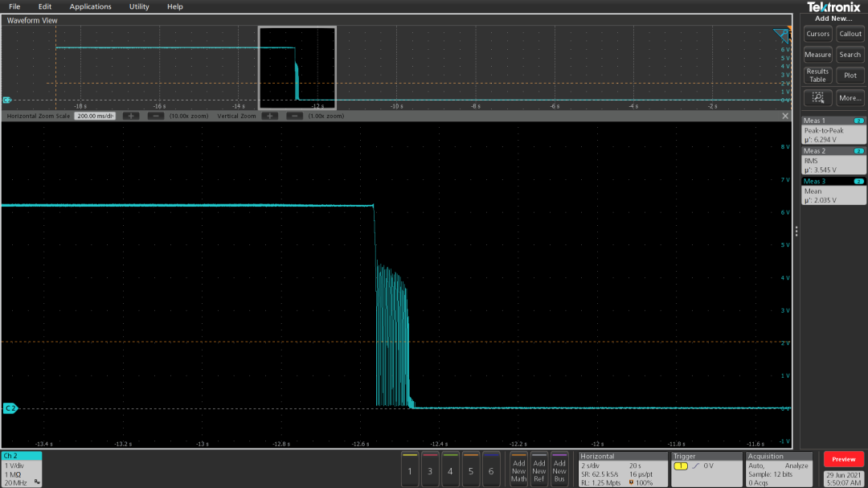The width and height of the screenshot is (868, 488).
Task: Expand the Meas 1 Peak-to-Peak badge
Action: (x=833, y=130)
